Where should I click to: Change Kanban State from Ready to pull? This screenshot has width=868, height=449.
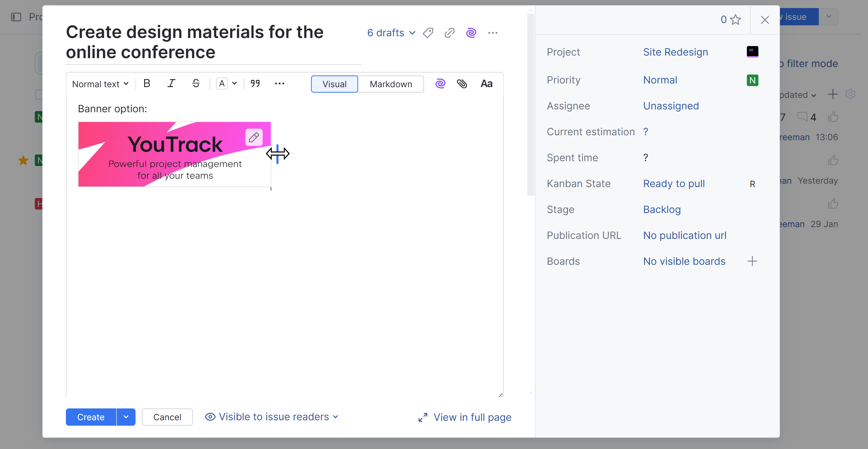pyautogui.click(x=674, y=183)
